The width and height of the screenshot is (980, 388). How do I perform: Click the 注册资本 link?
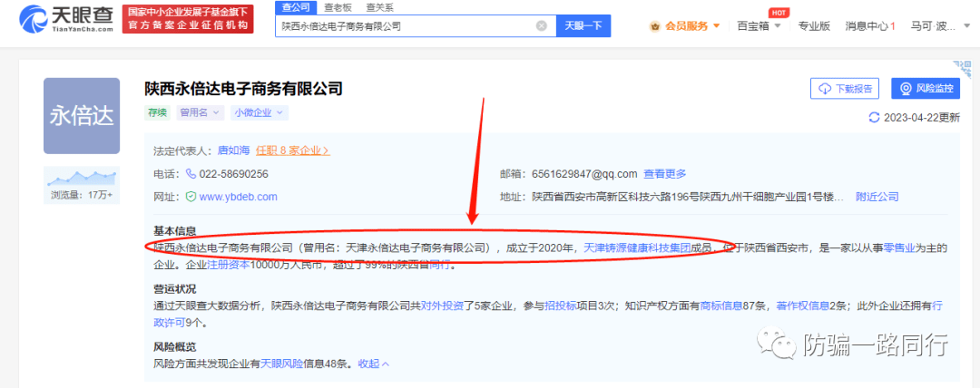coord(228,265)
